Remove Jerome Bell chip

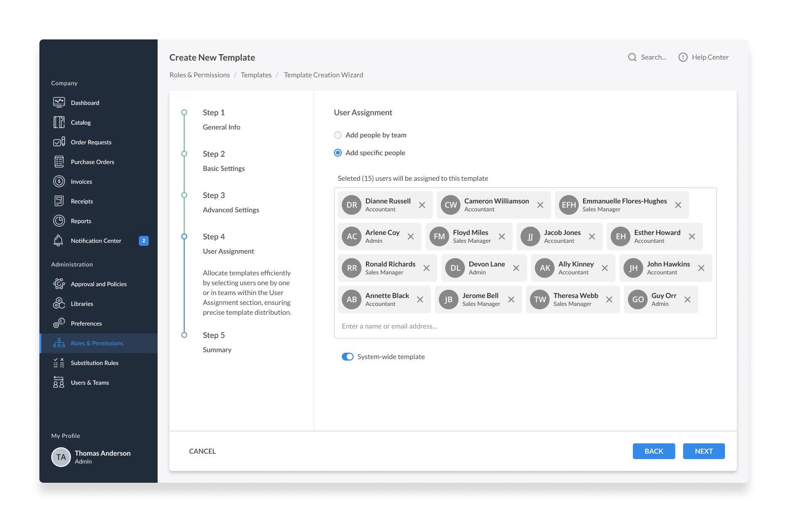coord(511,299)
